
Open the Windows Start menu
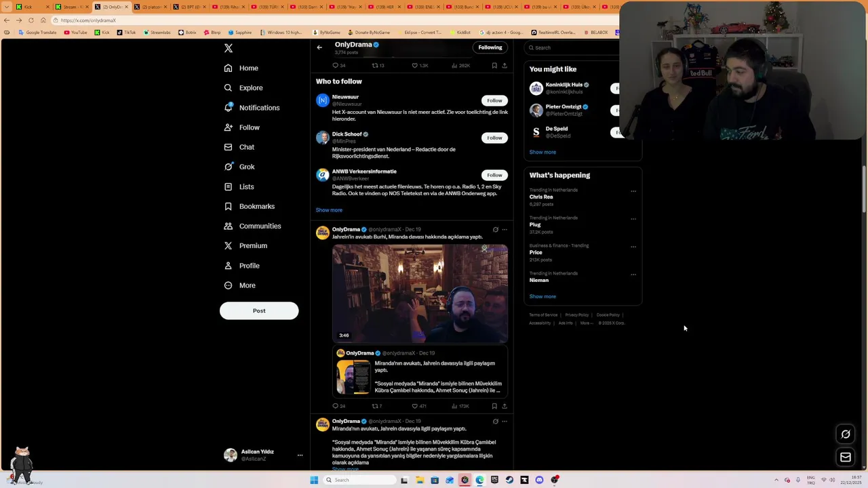(314, 480)
